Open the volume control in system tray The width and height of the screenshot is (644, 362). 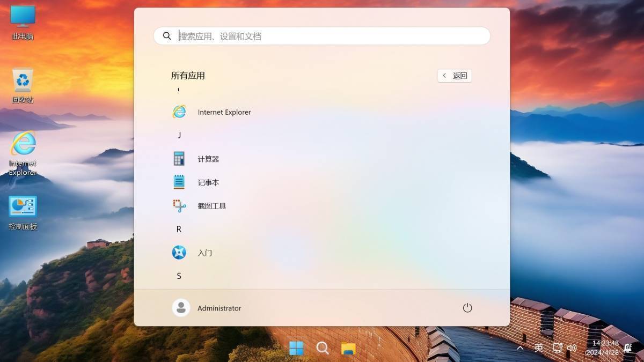(x=571, y=348)
